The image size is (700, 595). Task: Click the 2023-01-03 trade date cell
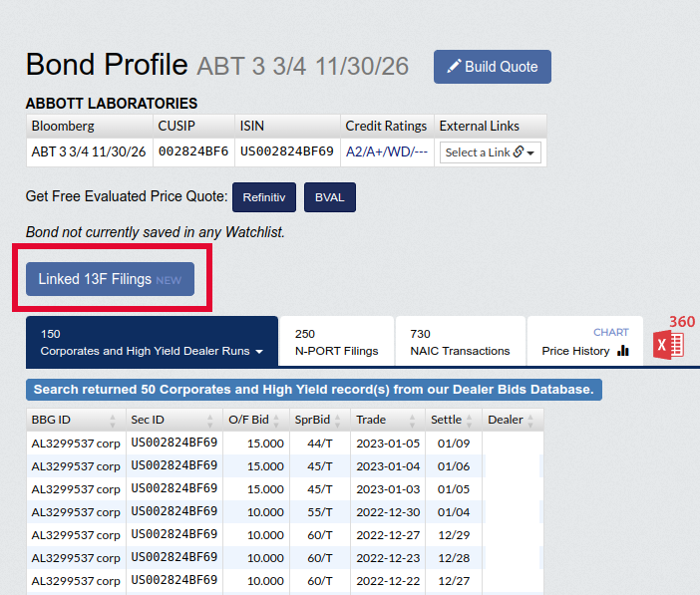(388, 489)
